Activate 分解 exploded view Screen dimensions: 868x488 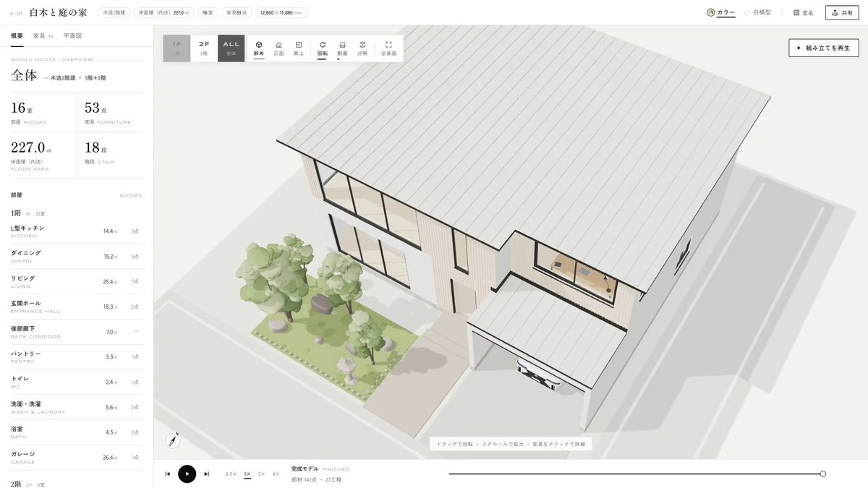click(x=362, y=48)
